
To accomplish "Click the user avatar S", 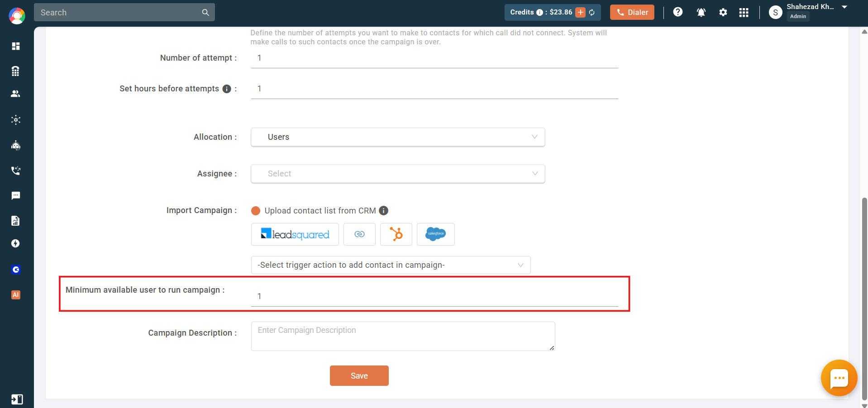I will pyautogui.click(x=776, y=12).
